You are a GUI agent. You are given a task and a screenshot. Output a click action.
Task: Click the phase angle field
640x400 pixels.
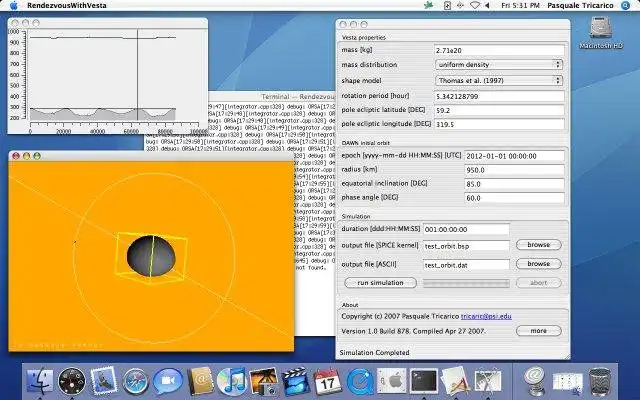tap(515, 198)
